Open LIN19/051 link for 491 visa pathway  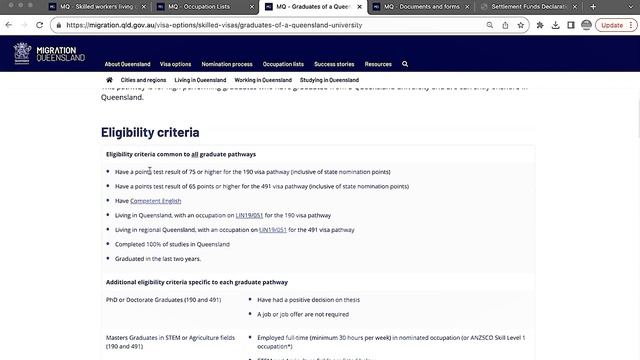click(273, 230)
